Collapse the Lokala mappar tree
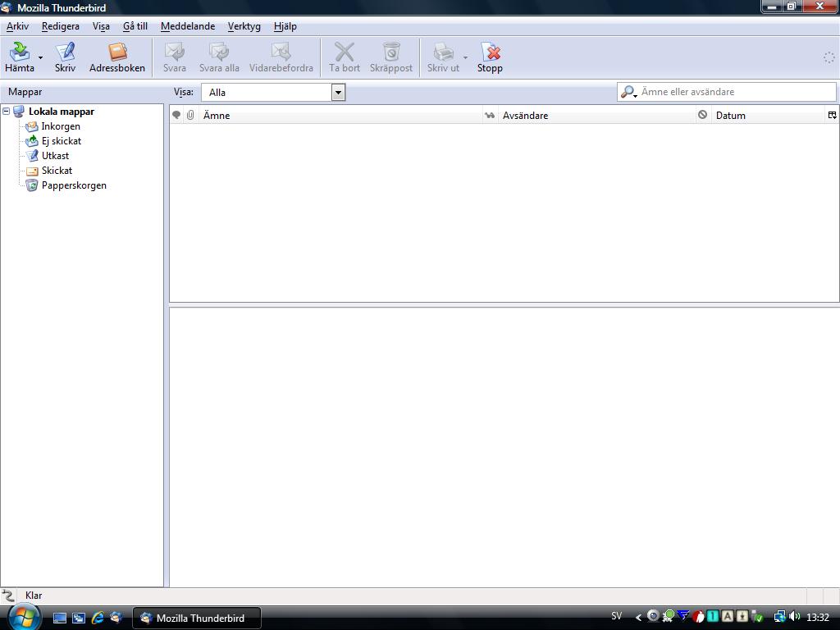Viewport: 840px width, 630px height. (x=7, y=112)
